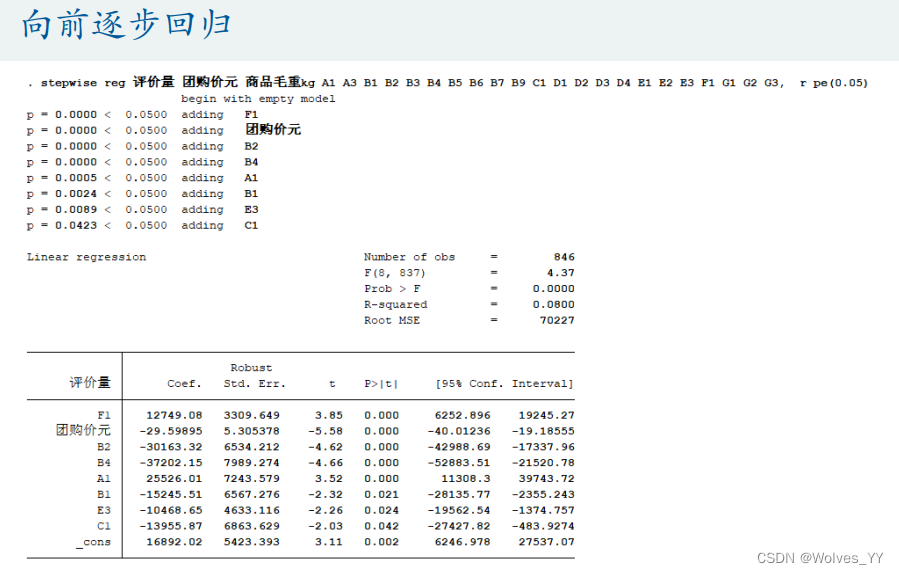The width and height of the screenshot is (899, 574).
Task: Click the 'P>|t|' column header
Action: pyautogui.click(x=381, y=384)
